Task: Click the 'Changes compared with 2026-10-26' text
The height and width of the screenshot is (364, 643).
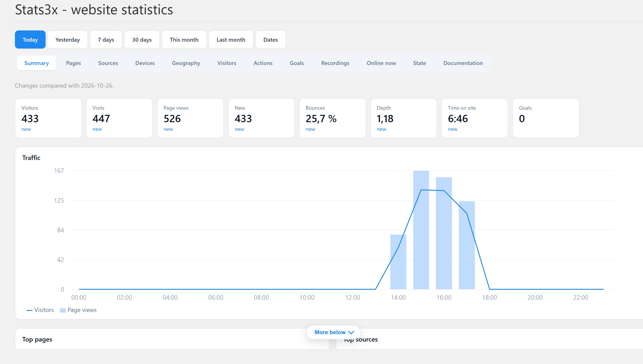Action: 64,85
